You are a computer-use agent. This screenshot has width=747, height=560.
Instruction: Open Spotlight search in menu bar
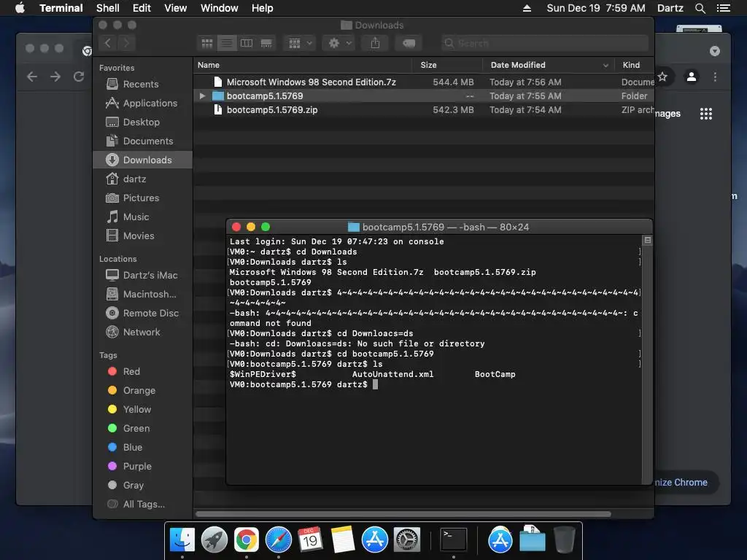coord(700,8)
